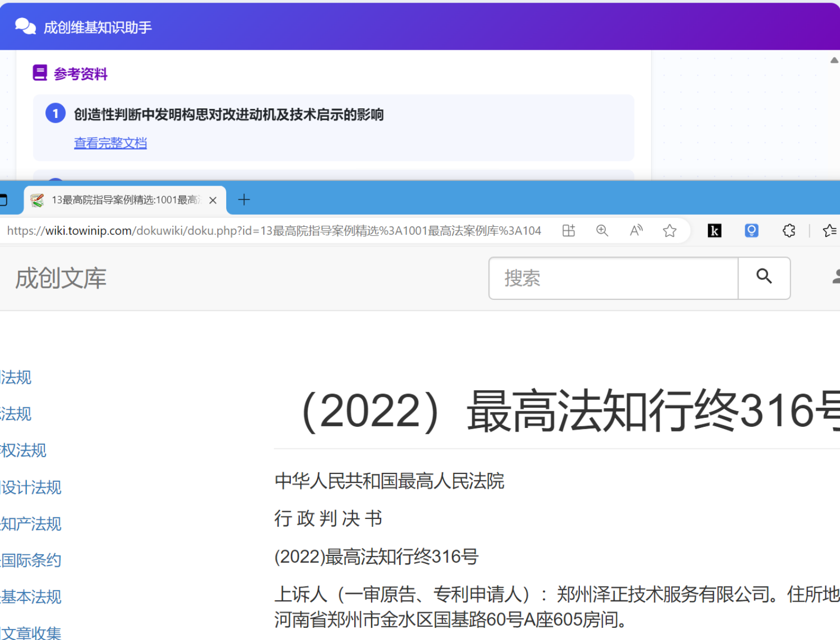Click the chat bubble icon in header
Viewport: 840px width, 640px height.
coord(25,26)
